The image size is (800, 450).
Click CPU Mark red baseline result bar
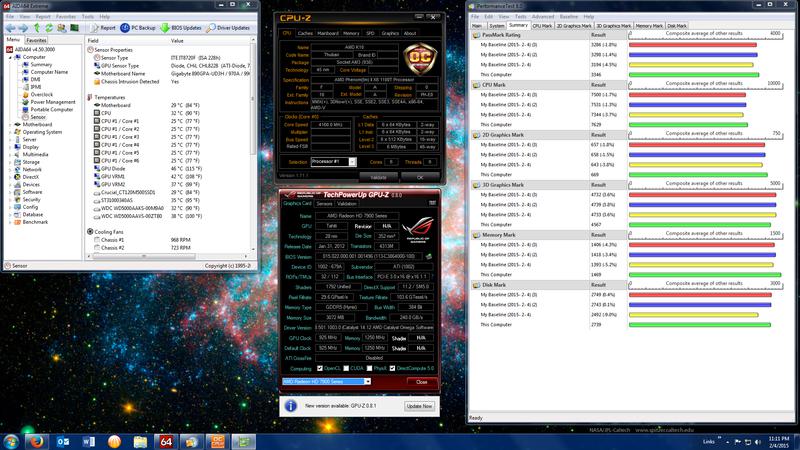click(x=687, y=95)
